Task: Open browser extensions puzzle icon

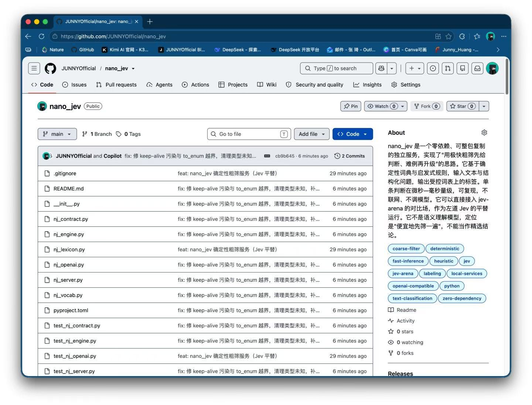Action: point(462,36)
